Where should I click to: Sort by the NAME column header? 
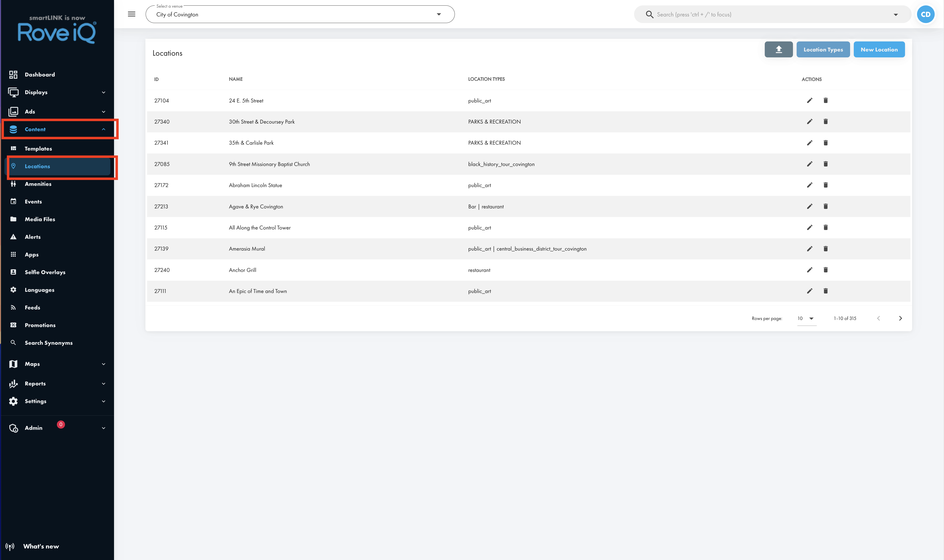click(236, 79)
